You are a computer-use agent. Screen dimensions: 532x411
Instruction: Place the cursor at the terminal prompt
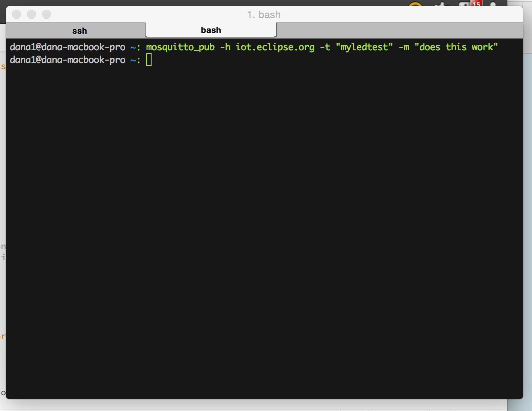(149, 59)
